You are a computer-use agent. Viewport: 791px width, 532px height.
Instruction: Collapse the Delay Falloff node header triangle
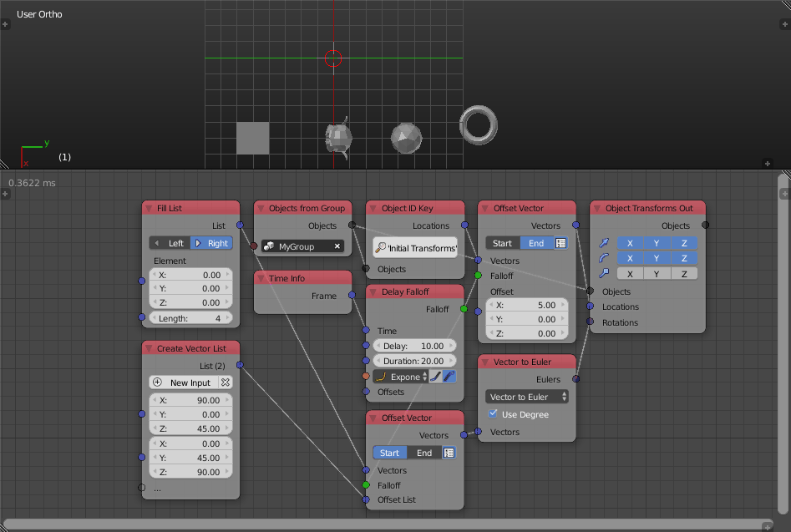(374, 291)
